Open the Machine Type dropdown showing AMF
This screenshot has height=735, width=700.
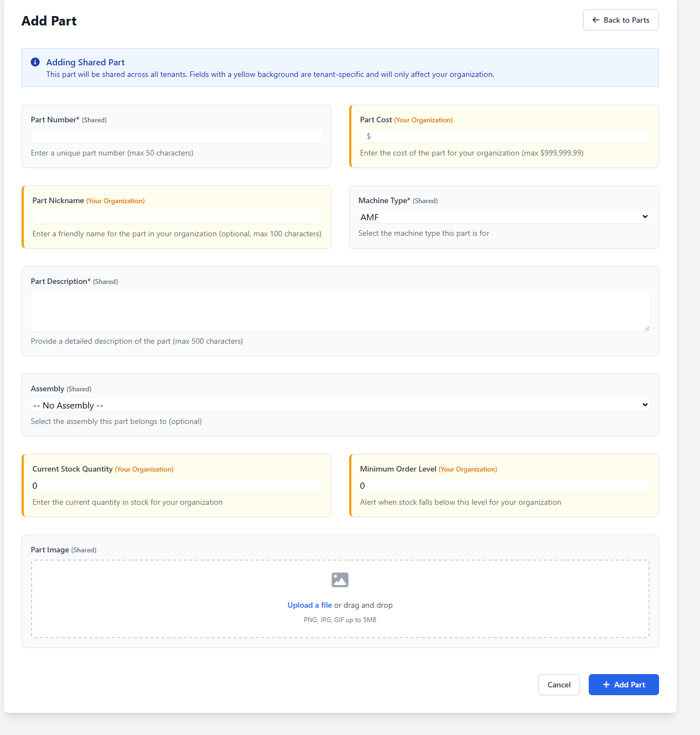[x=504, y=217]
